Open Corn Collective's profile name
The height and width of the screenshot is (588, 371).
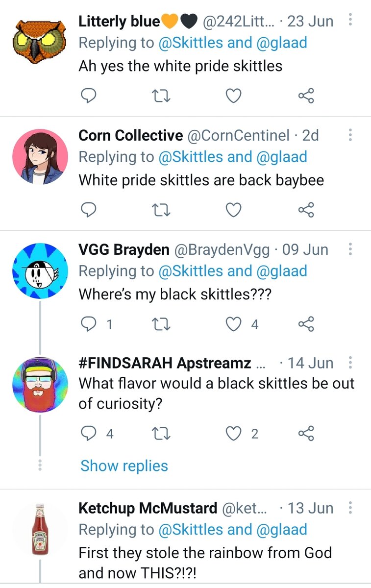(130, 135)
